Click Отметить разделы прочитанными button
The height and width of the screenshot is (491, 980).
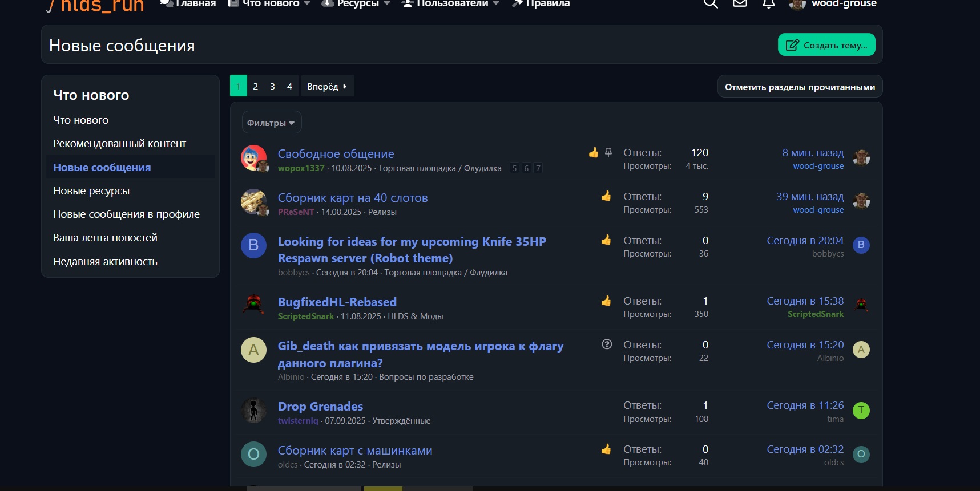[x=800, y=87]
